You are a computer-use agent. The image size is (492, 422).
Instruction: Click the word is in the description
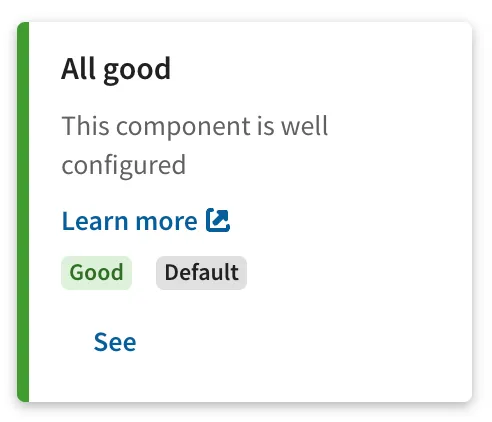(x=266, y=126)
